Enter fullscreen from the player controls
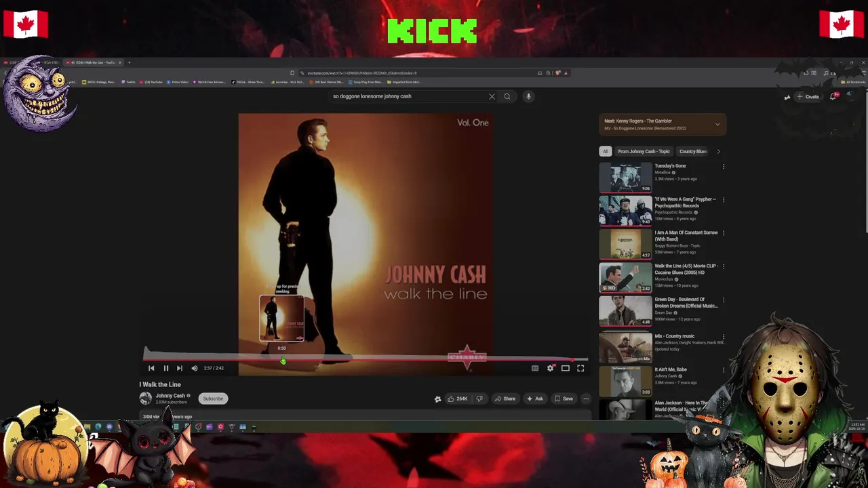The height and width of the screenshot is (488, 868). pos(580,368)
